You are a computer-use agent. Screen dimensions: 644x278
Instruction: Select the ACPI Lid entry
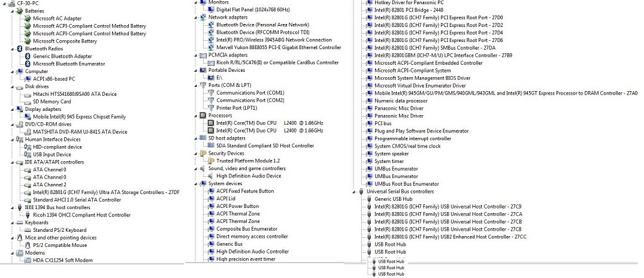coord(225,199)
